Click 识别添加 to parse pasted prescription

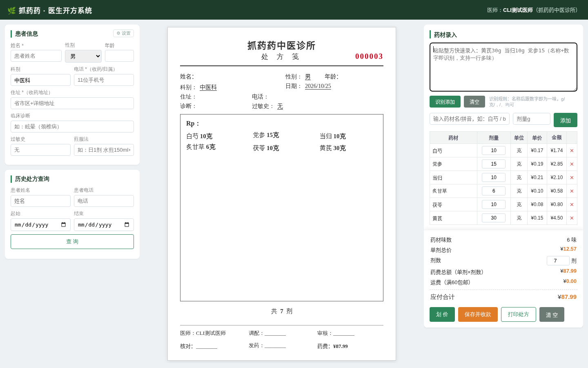[x=445, y=102]
